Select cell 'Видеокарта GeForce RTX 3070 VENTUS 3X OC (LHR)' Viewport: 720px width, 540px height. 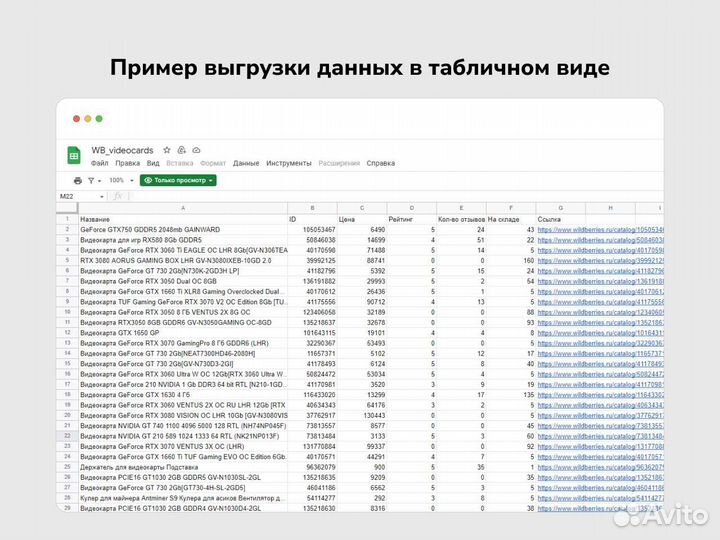click(183, 447)
